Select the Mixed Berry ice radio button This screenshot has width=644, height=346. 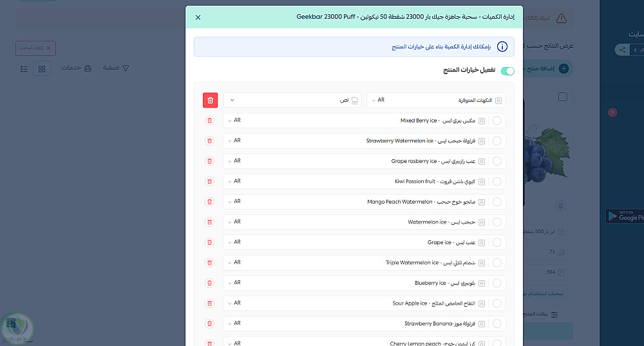pyautogui.click(x=497, y=120)
